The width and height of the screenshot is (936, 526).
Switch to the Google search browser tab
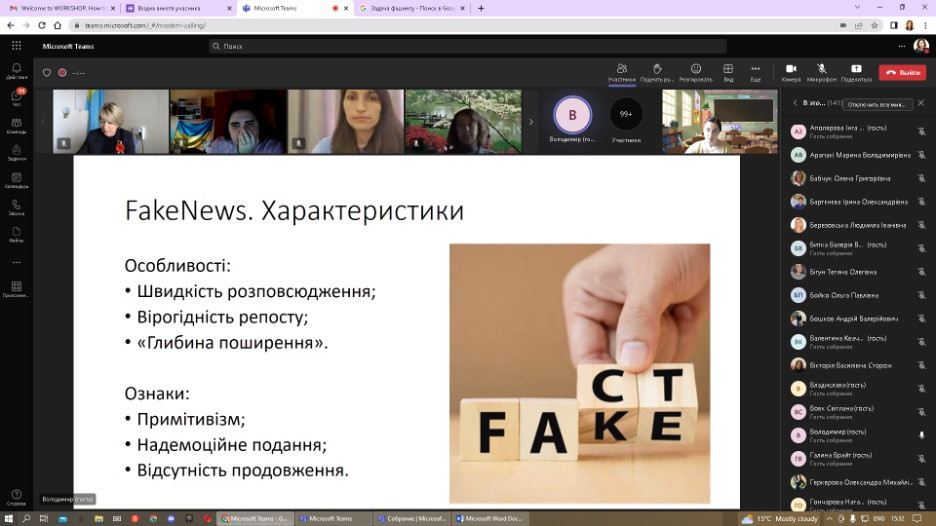coord(412,8)
